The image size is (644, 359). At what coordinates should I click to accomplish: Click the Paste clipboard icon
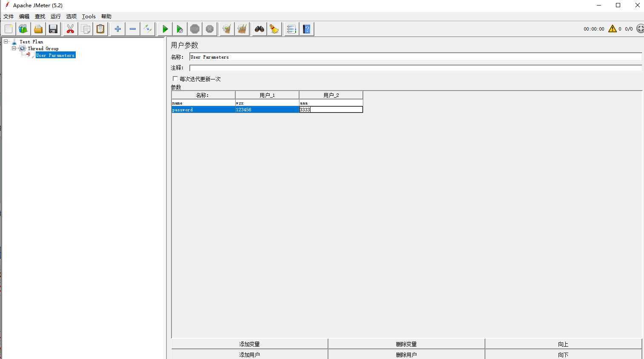click(100, 29)
